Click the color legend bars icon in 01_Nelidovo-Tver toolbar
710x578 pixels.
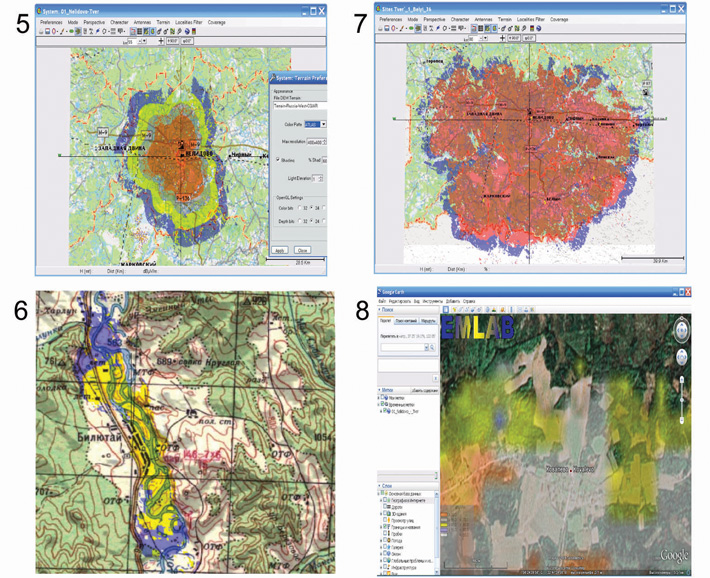click(x=194, y=31)
